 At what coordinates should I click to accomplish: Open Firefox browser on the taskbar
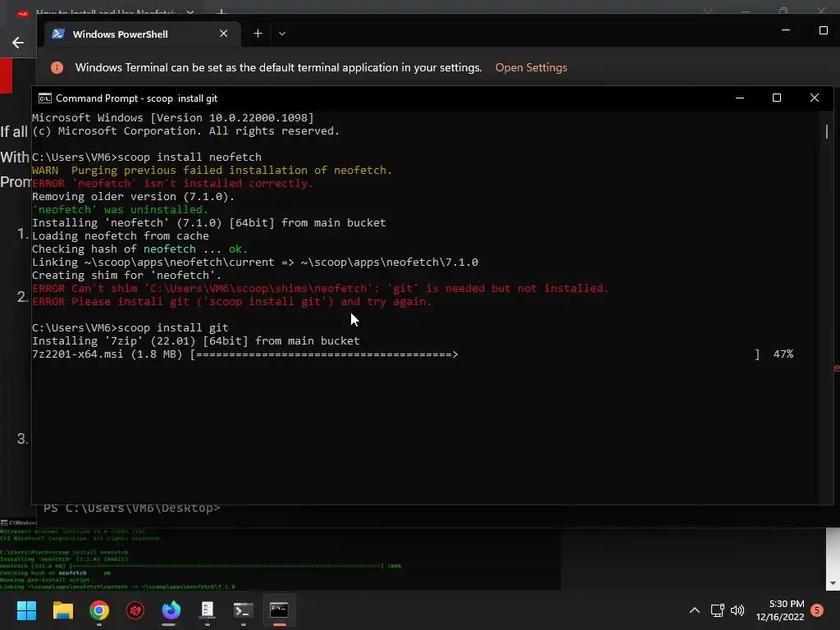pyautogui.click(x=171, y=610)
